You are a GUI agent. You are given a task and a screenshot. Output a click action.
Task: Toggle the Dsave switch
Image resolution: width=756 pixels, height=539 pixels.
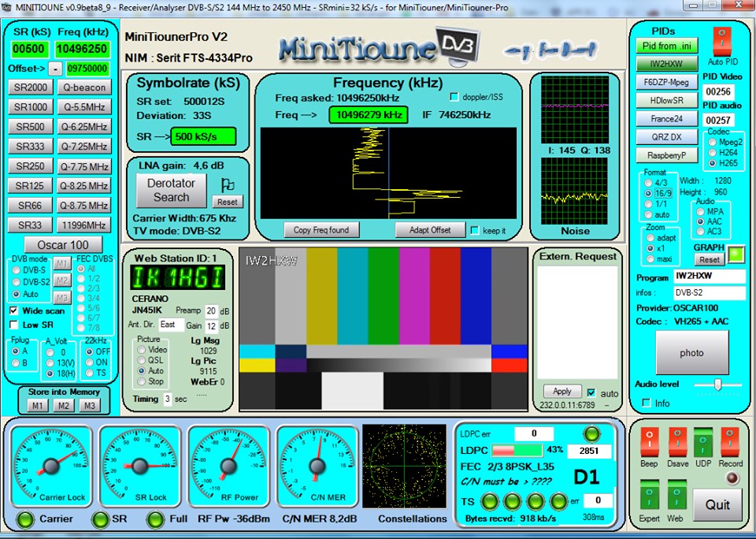[x=677, y=441]
